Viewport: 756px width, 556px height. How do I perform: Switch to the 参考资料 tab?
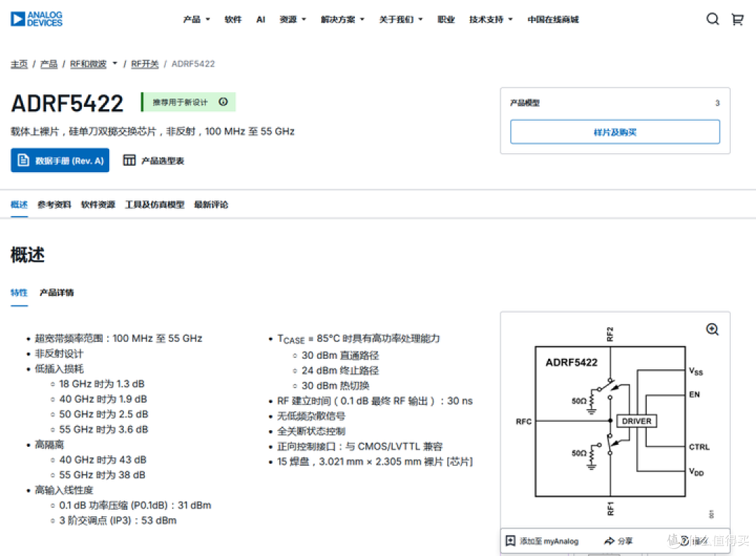pos(54,205)
